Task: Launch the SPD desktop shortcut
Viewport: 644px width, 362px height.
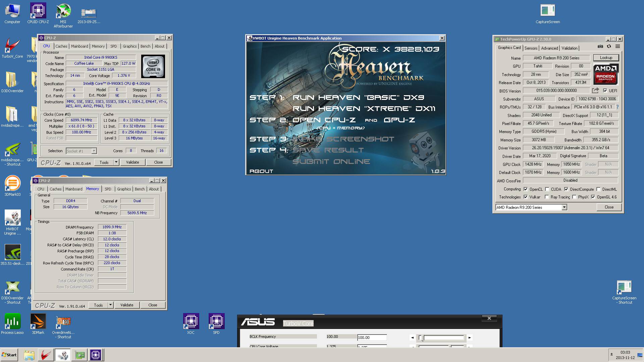Action: tap(216, 324)
